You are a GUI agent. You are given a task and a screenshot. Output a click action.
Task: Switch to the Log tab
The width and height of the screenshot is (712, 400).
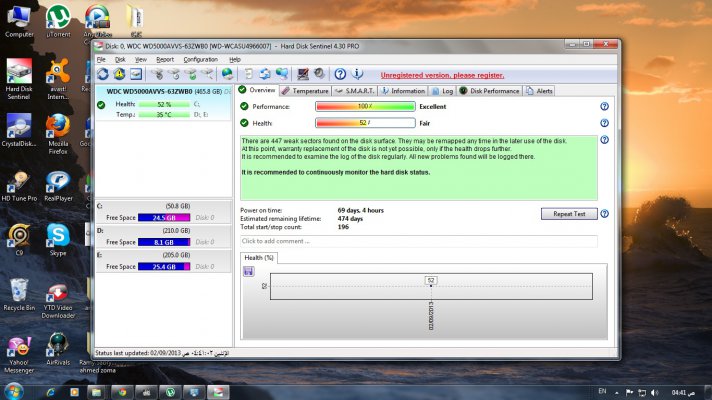point(442,91)
